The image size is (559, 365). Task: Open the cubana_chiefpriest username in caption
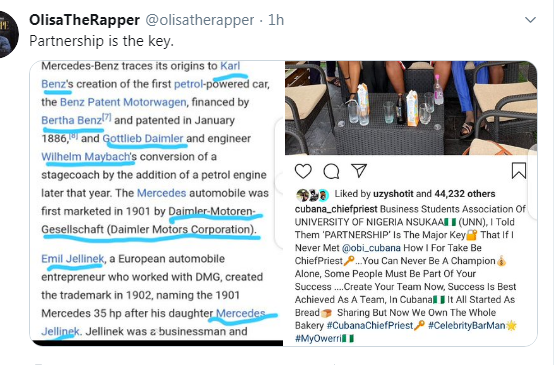coord(336,209)
